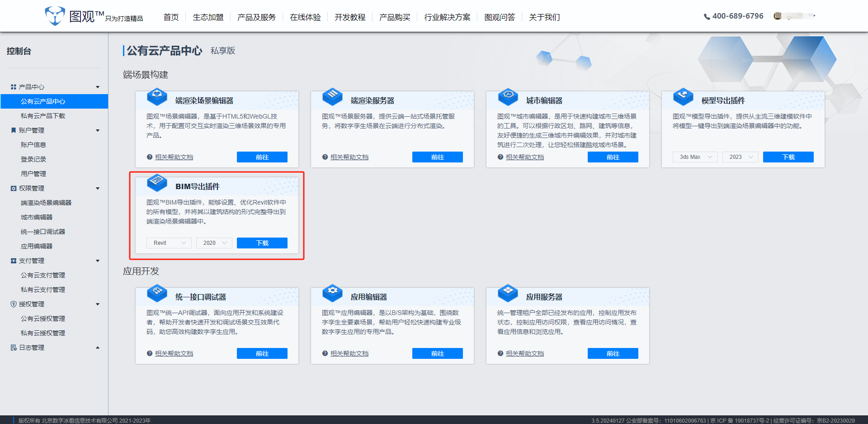Open 生态加盟 in top navigation

coord(208,17)
